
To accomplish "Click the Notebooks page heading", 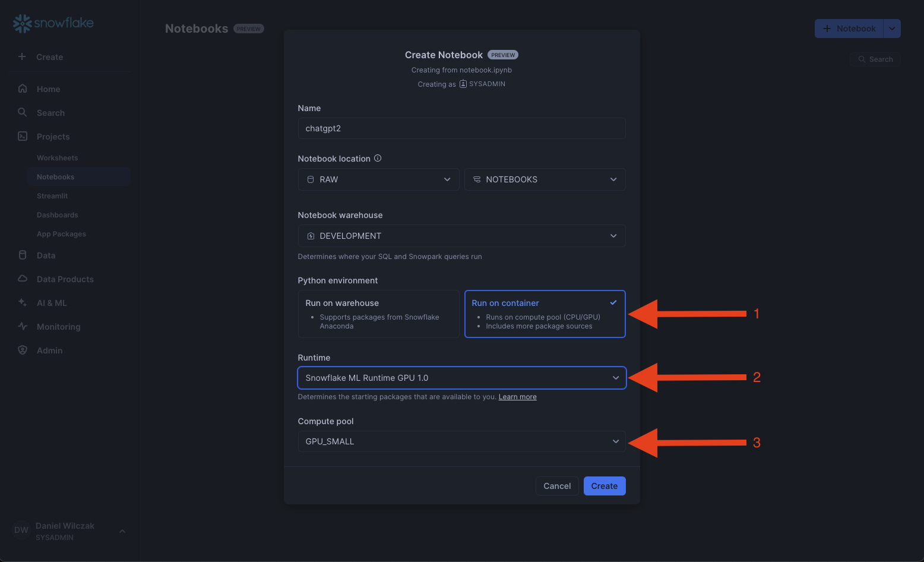I will (197, 29).
